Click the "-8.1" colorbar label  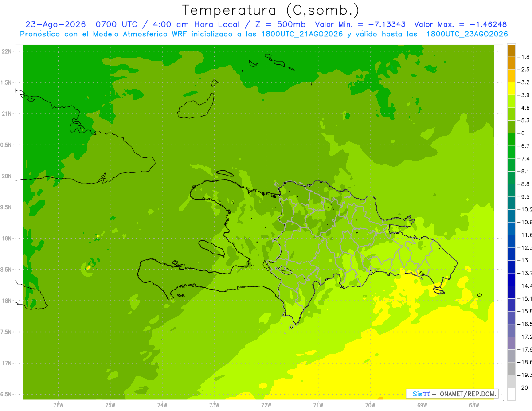click(524, 172)
